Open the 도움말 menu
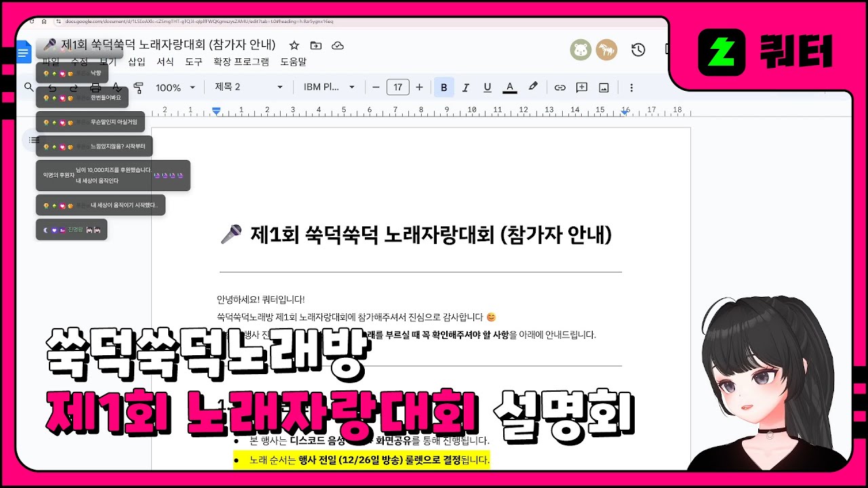Viewport: 868px width, 488px height. 293,62
